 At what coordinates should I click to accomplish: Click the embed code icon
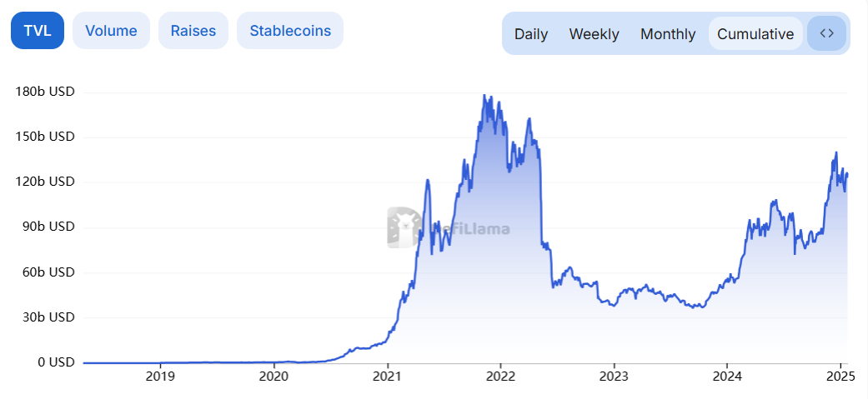(x=826, y=33)
